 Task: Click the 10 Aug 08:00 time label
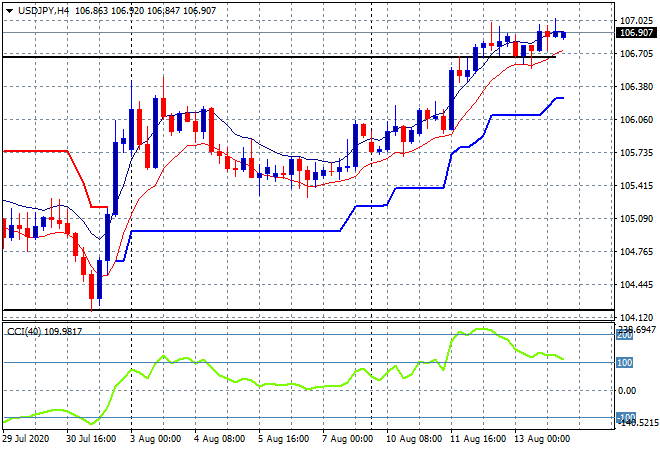[414, 439]
